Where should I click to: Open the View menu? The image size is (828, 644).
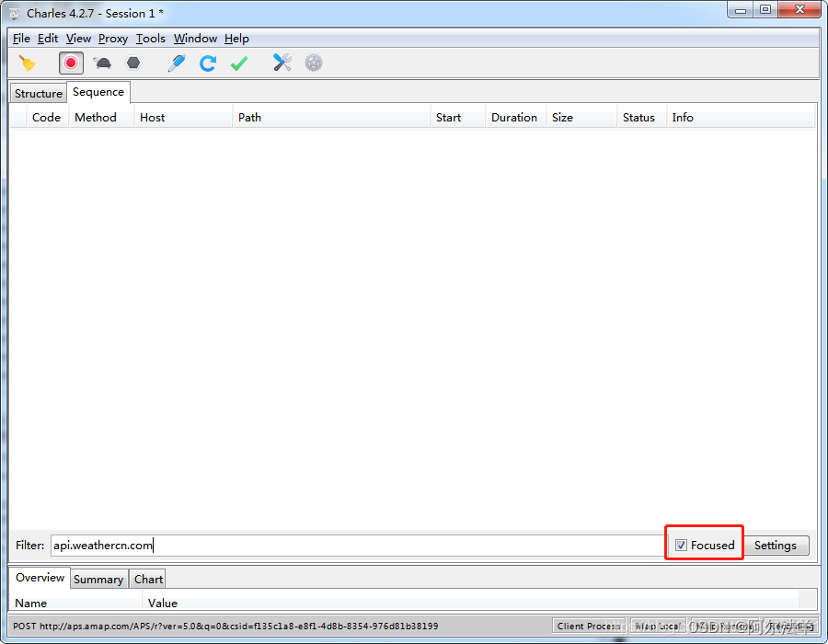pyautogui.click(x=78, y=39)
